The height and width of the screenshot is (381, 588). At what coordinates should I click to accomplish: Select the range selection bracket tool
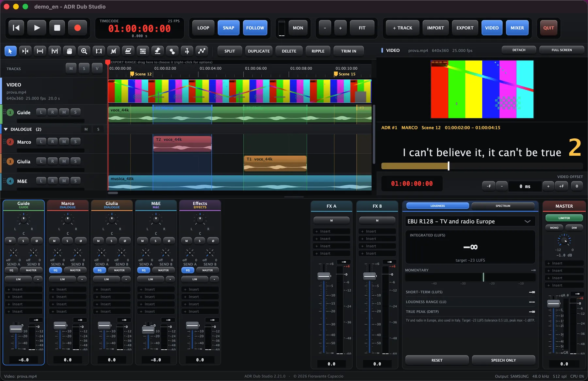pos(99,51)
